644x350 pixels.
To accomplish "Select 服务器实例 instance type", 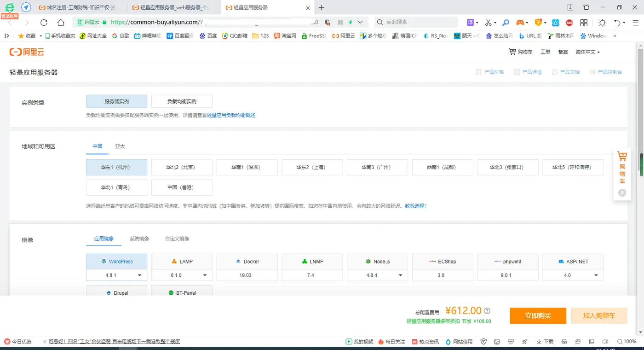I will tap(116, 101).
